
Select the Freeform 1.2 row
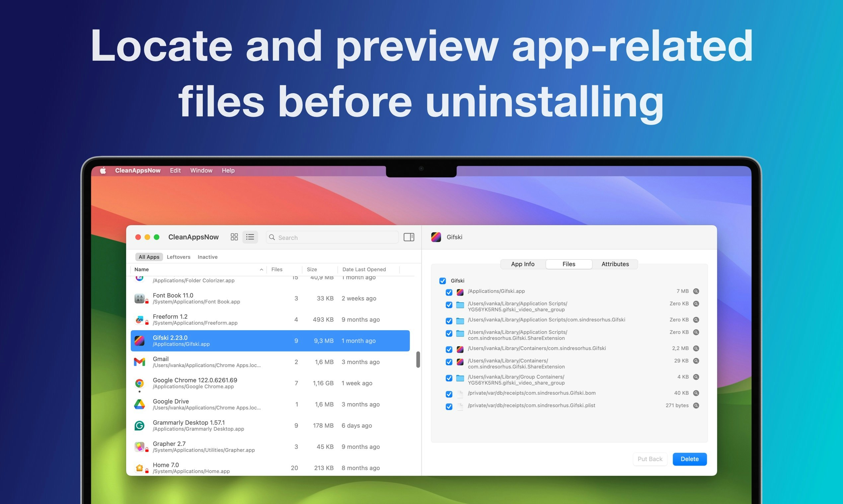(270, 320)
